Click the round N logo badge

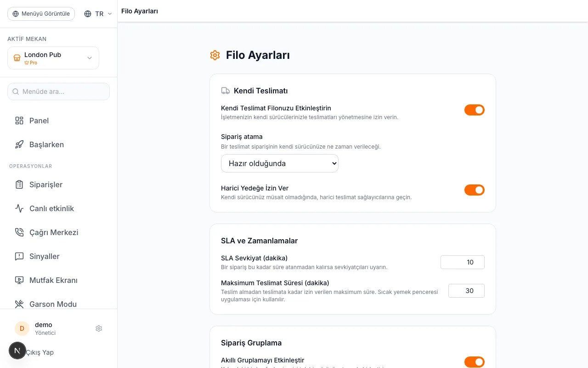pos(17,351)
